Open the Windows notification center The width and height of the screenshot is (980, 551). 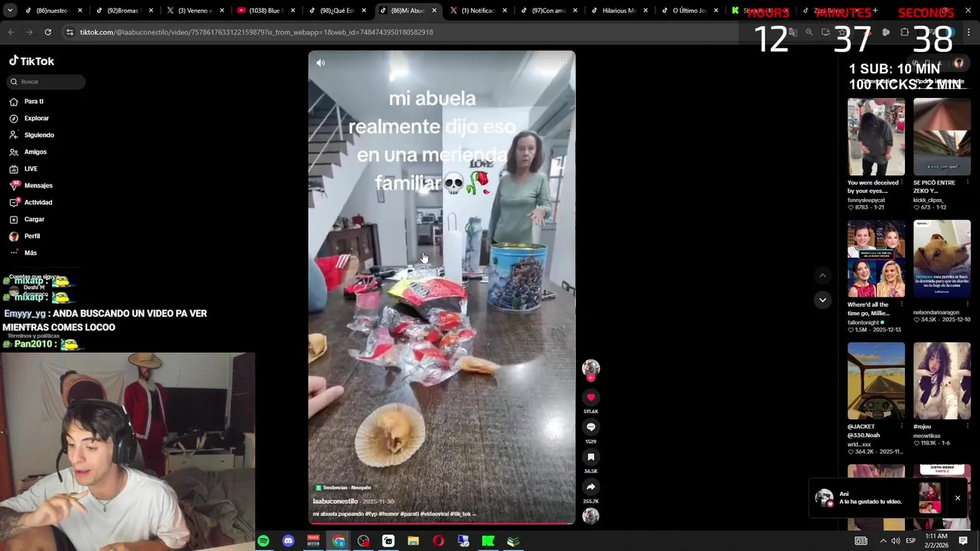[963, 541]
